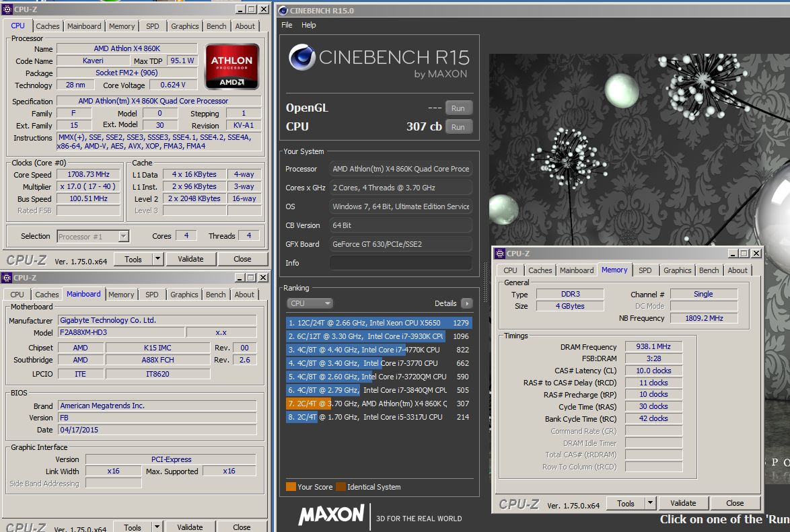Click GFX Board GeForce GT 630 field
Screen dimensions: 790x532
(x=400, y=244)
